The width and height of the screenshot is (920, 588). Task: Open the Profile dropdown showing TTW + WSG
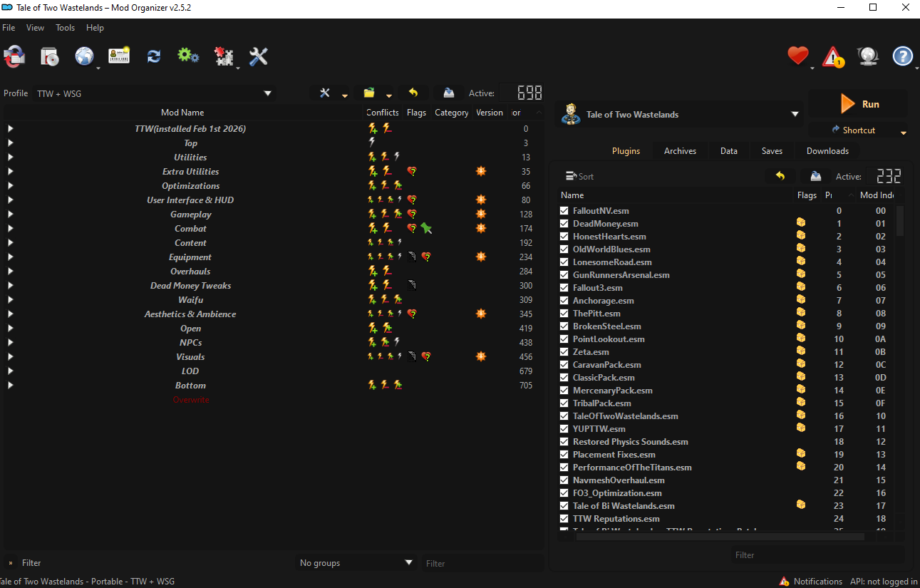pos(154,93)
